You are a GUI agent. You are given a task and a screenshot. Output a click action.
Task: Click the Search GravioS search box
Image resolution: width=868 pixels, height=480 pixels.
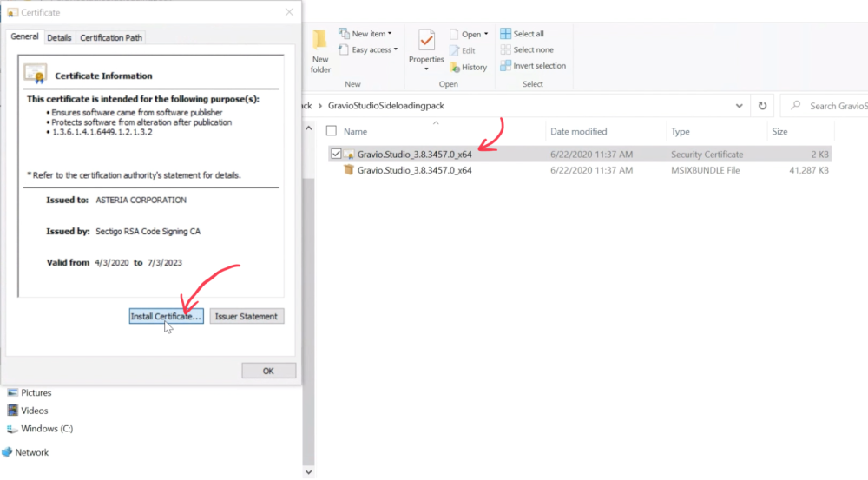click(x=825, y=106)
